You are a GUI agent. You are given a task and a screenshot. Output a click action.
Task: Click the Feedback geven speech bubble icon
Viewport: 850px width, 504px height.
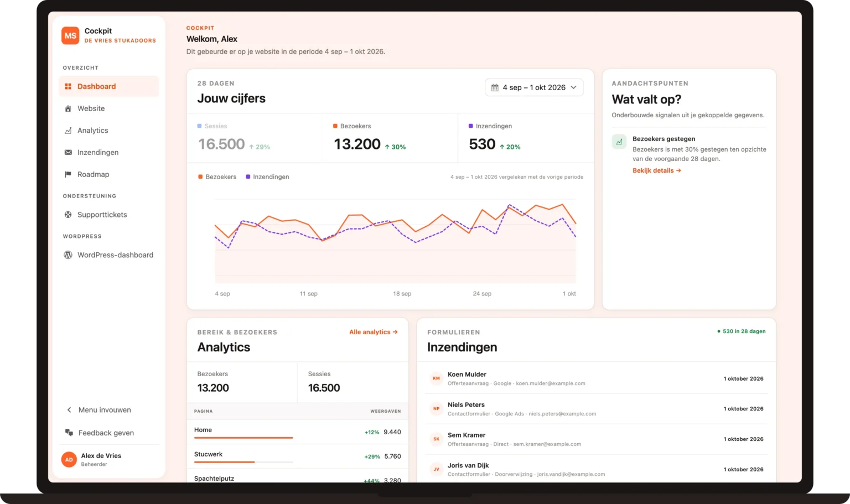[x=69, y=433]
